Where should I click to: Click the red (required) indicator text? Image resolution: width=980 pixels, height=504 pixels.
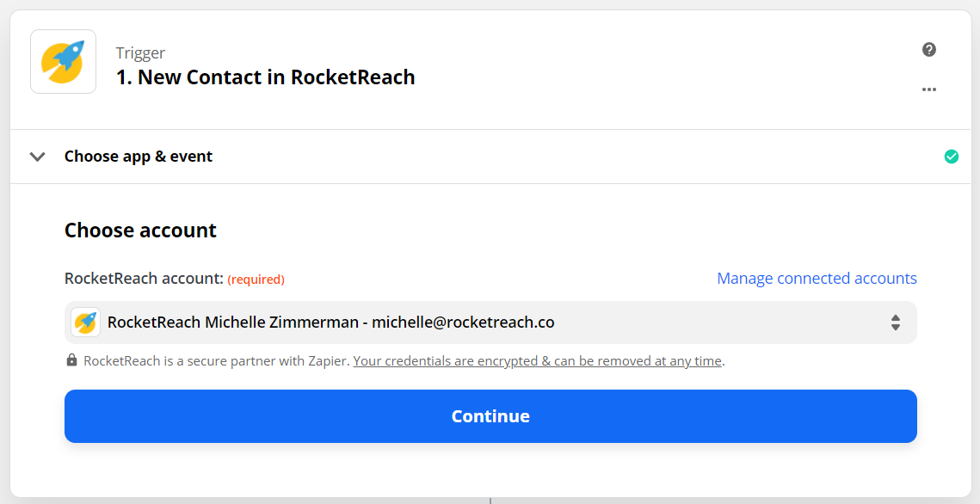256,280
